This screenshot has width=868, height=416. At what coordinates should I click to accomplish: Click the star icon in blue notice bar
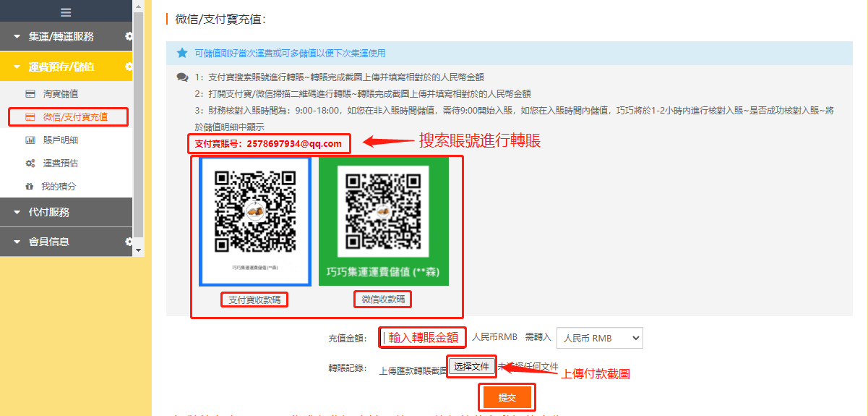pos(182,53)
